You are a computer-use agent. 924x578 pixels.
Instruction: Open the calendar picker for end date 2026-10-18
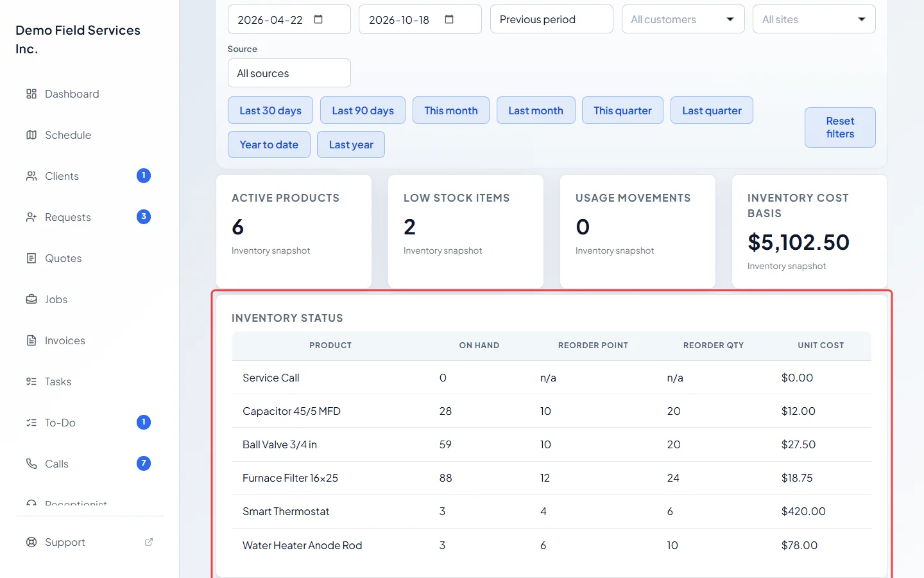tap(449, 19)
